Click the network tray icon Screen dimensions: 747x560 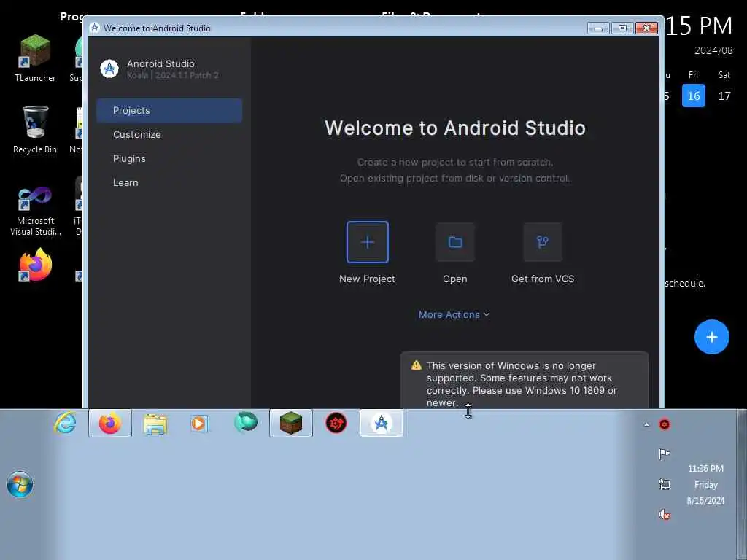pyautogui.click(x=664, y=484)
